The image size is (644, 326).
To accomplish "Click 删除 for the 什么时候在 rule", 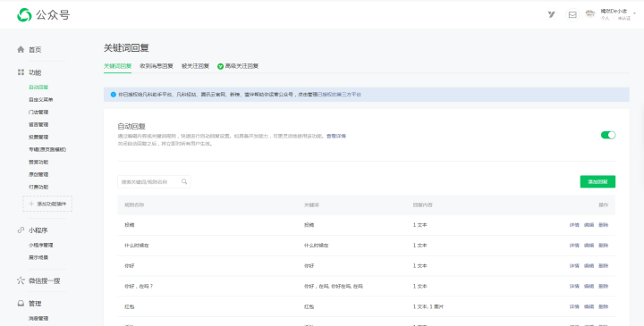I will click(x=604, y=246).
